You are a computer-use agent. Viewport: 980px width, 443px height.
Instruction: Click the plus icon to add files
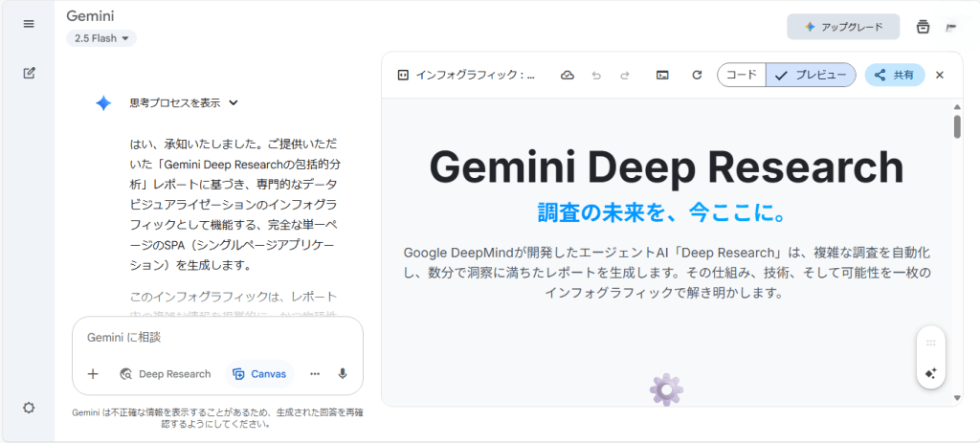(93, 374)
